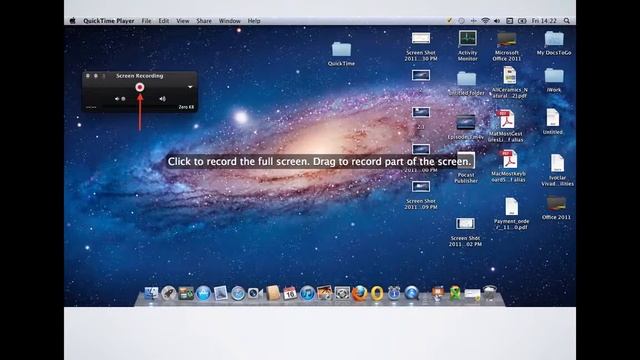Click the Wi-Fi status icon in menu bar
This screenshot has width=640, height=360.
pos(485,20)
